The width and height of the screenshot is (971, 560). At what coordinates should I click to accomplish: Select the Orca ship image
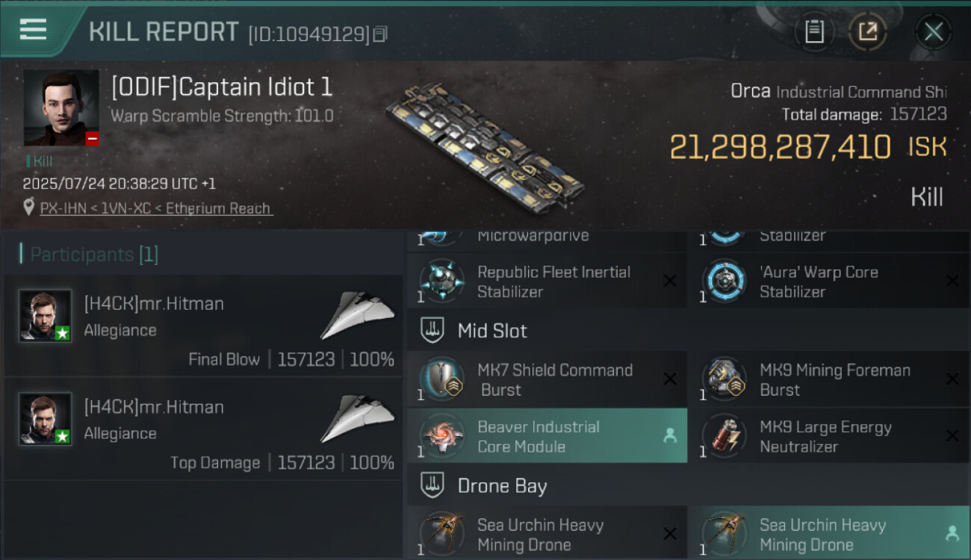click(x=485, y=145)
